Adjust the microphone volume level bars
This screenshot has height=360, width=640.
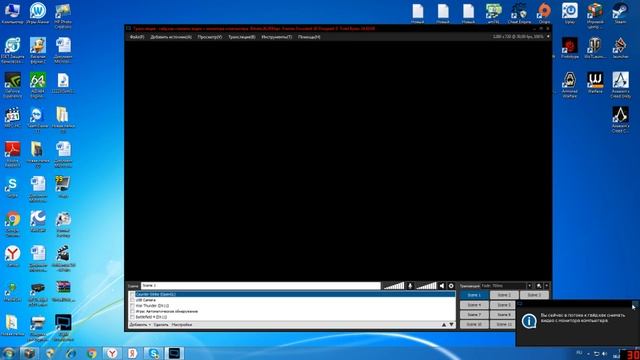[x=394, y=286]
